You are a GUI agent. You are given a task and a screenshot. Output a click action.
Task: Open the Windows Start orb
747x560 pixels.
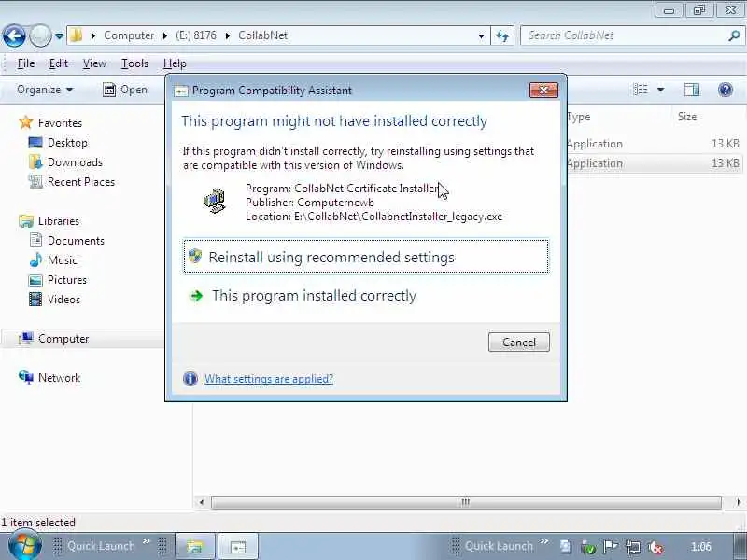tap(24, 546)
